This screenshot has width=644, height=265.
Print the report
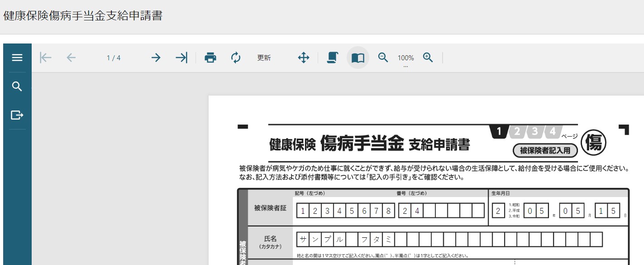[x=210, y=58]
